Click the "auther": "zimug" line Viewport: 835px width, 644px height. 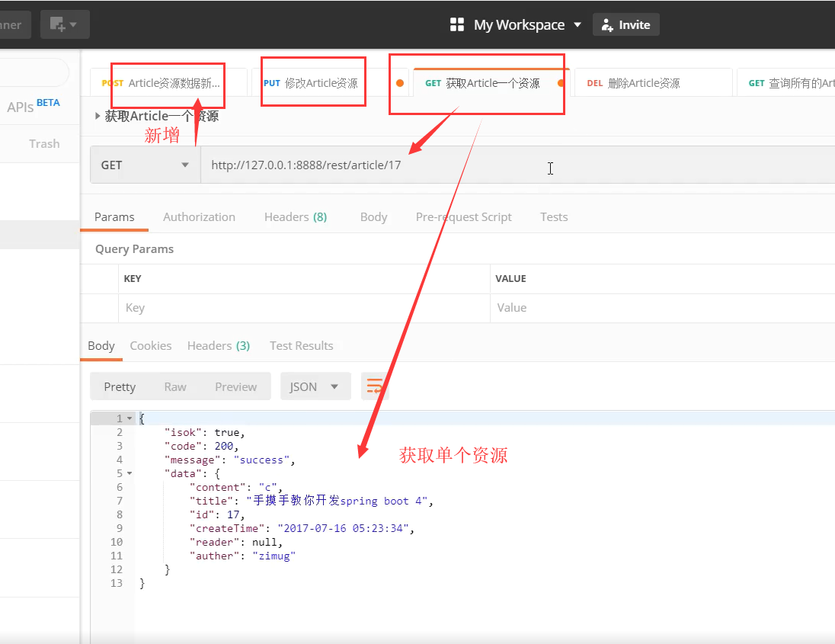pos(242,556)
